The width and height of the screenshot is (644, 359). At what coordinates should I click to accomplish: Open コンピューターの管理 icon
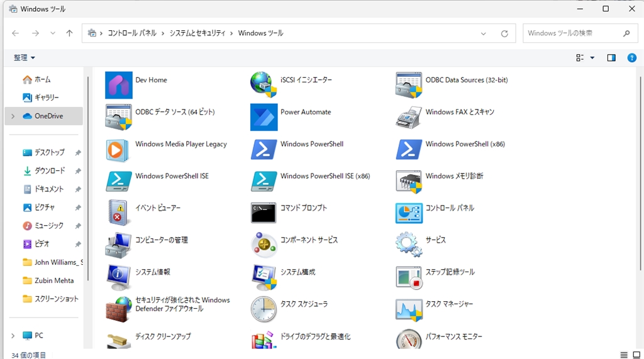(118, 245)
